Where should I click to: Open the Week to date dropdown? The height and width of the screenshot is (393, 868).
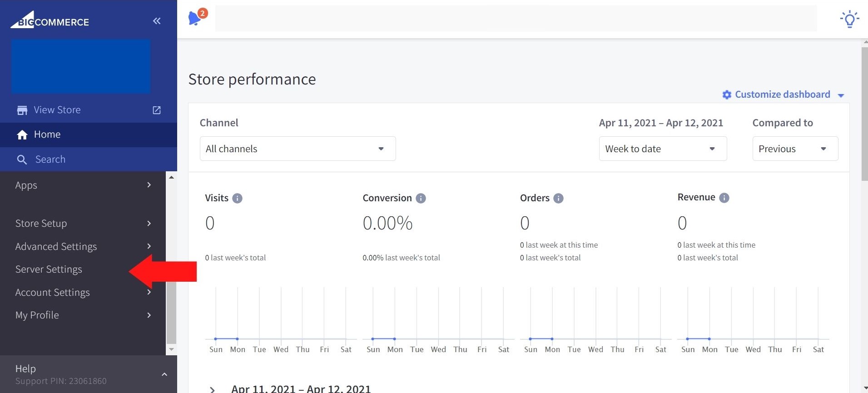663,149
